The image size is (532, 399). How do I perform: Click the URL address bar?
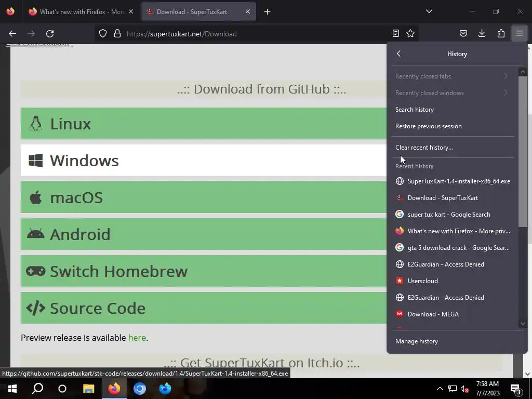(x=258, y=34)
